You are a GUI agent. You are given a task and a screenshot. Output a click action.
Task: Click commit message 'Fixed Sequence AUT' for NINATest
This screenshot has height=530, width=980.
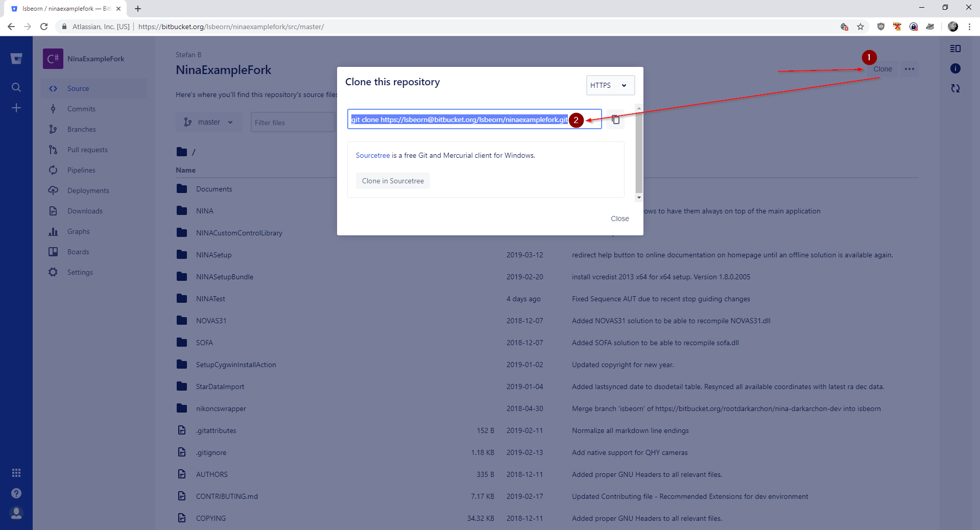tap(661, 299)
